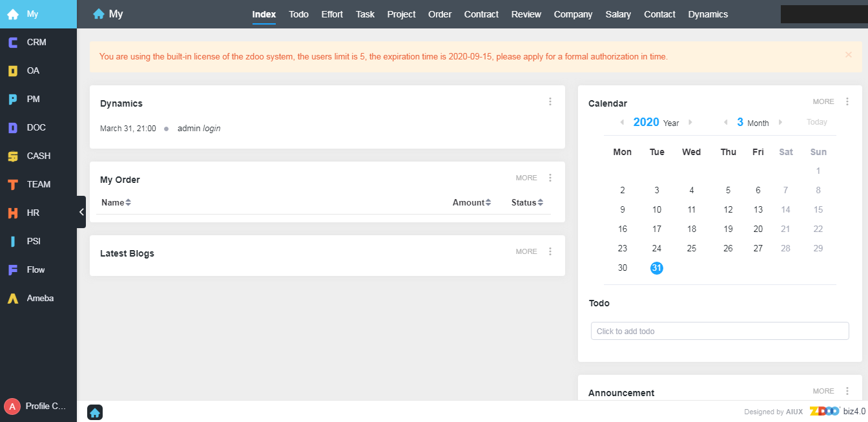Click the home icon in bottom taskbar
The image size is (868, 422).
(95, 412)
